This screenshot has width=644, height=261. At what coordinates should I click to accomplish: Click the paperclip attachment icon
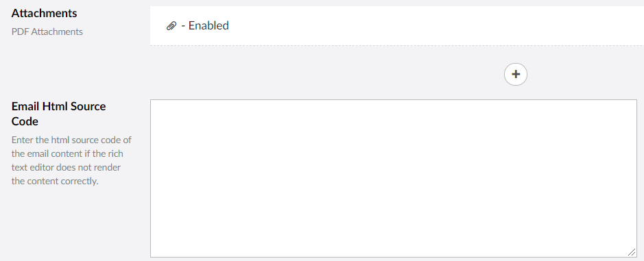[x=171, y=26]
